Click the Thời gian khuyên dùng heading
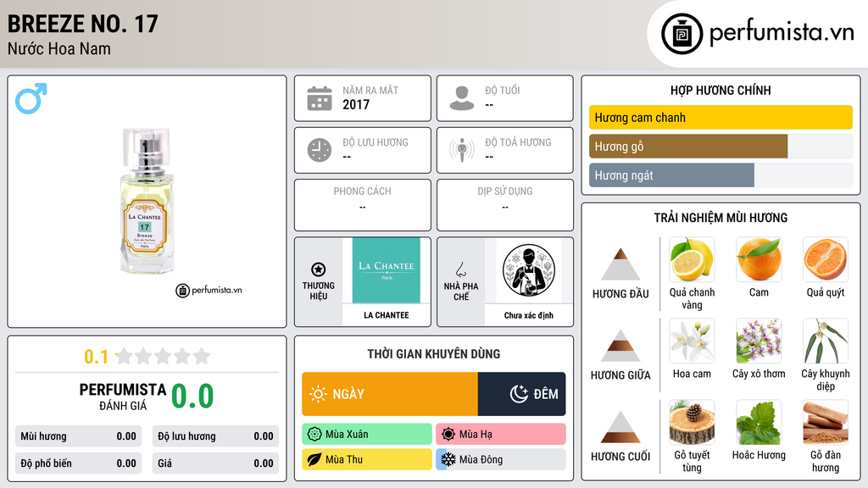The image size is (868, 488). coord(434,353)
